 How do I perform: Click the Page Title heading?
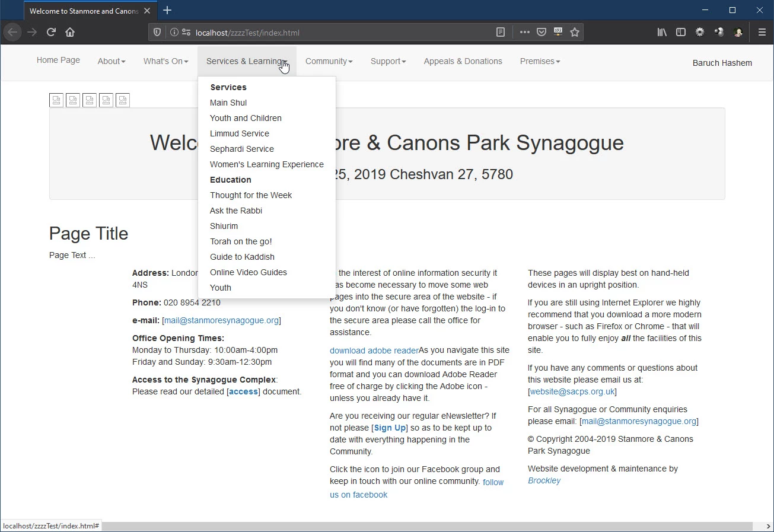pos(88,233)
